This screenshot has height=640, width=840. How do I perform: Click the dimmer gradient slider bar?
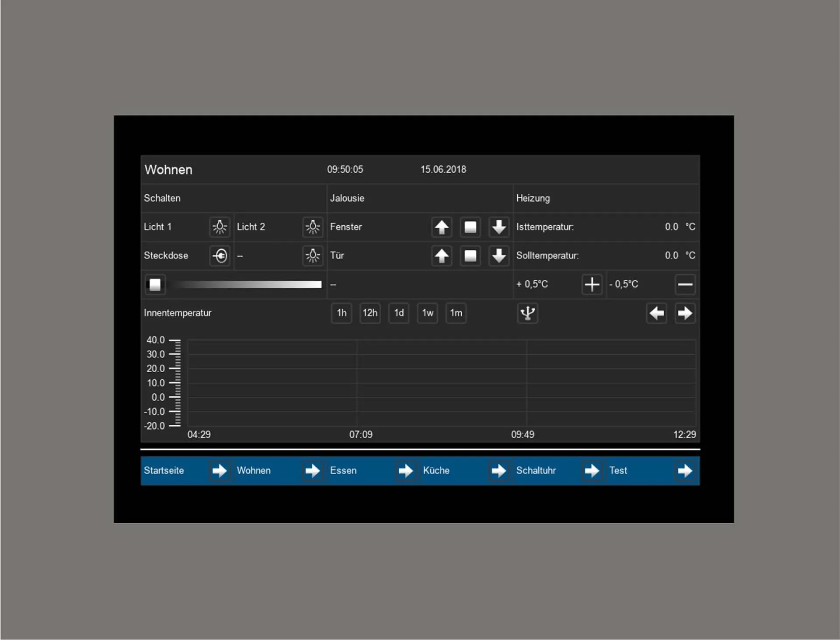point(247,285)
